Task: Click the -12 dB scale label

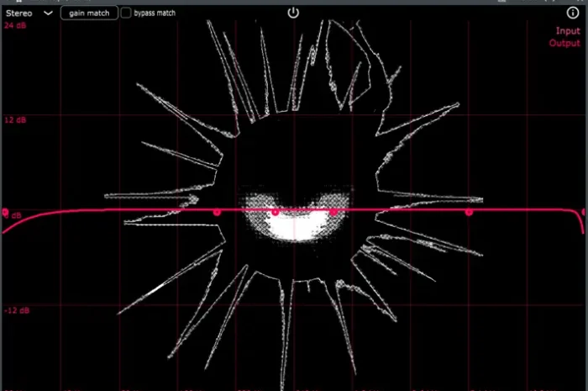Action: [x=16, y=311]
